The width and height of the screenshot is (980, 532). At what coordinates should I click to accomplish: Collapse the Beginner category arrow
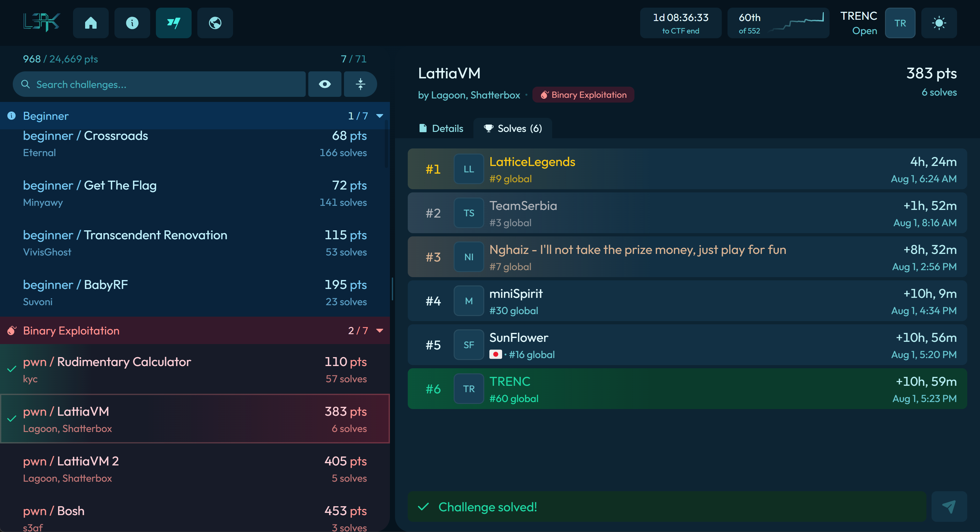[x=379, y=116]
